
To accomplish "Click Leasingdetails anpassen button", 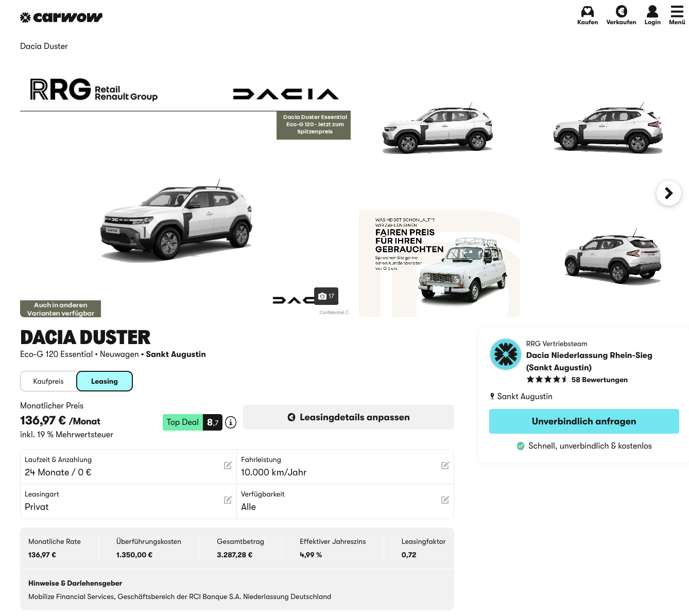I will (x=349, y=417).
